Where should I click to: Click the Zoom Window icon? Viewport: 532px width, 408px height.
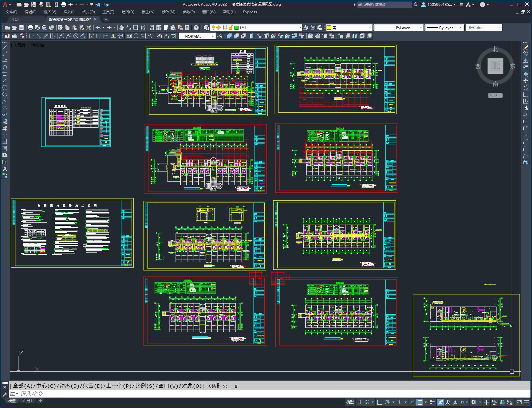(136, 28)
